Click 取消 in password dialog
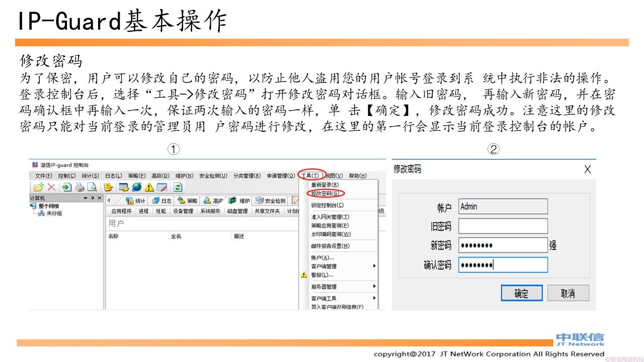The image size is (644, 362). click(x=568, y=293)
